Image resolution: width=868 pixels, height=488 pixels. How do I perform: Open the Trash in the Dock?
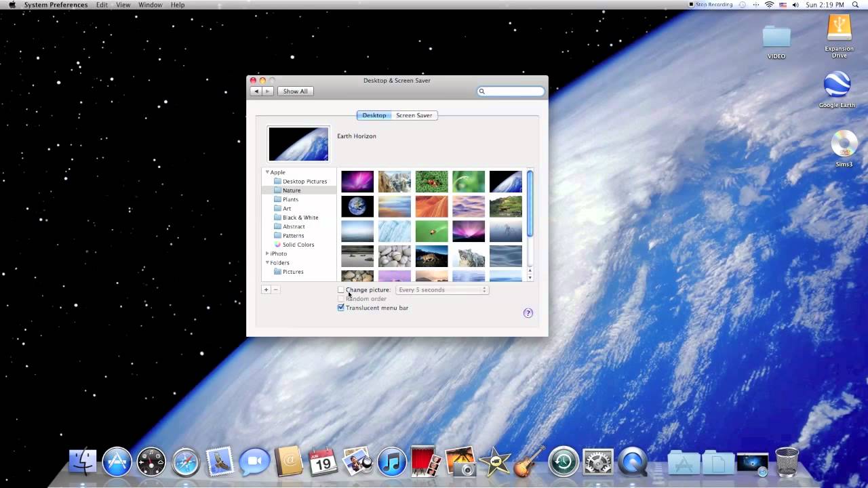click(787, 462)
